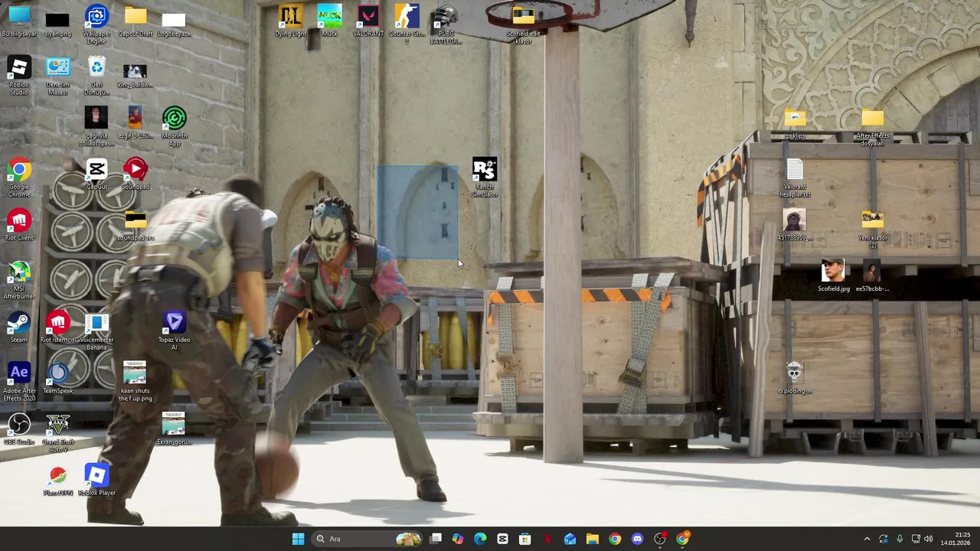Select the MSI Afterburner shortcut

pos(19,279)
